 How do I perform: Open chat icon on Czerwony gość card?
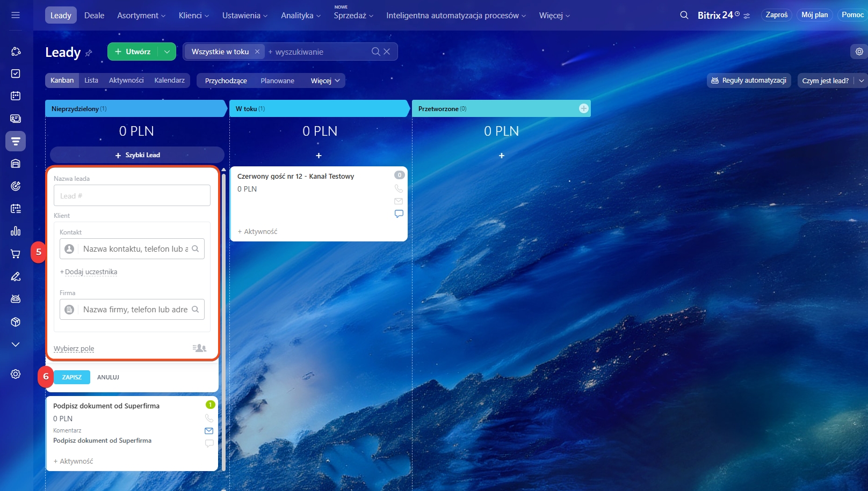point(399,214)
